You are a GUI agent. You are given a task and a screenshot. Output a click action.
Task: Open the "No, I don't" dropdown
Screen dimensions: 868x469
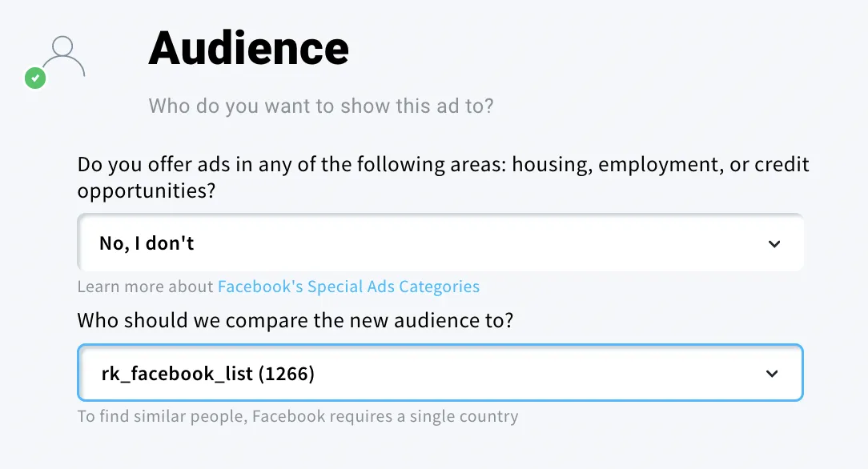440,243
